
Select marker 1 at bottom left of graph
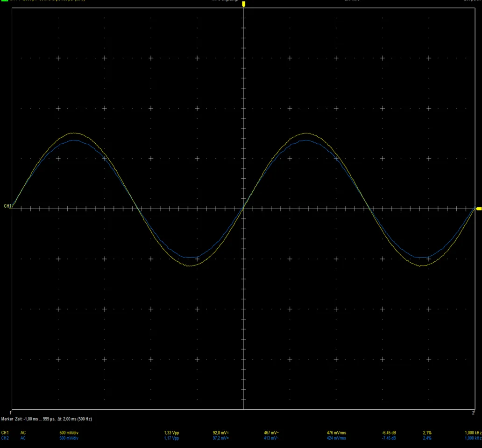coord(11,413)
